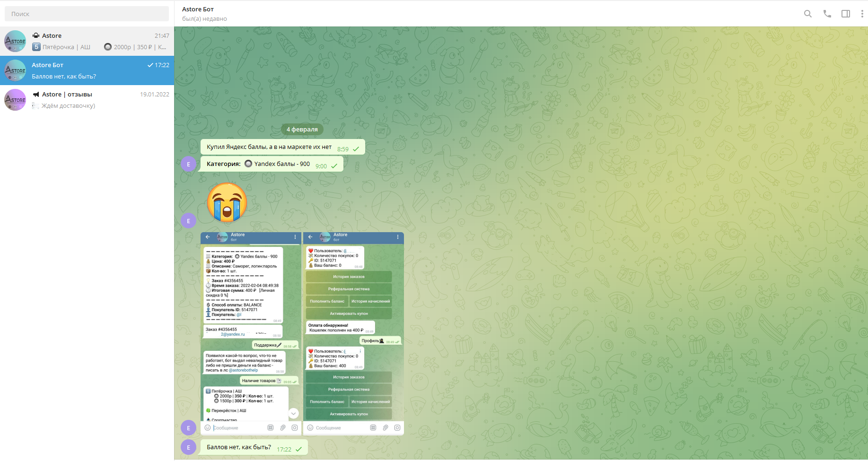This screenshot has width=868, height=461.
Task: Click the channel icon beside the Astore name
Action: tap(35, 35)
